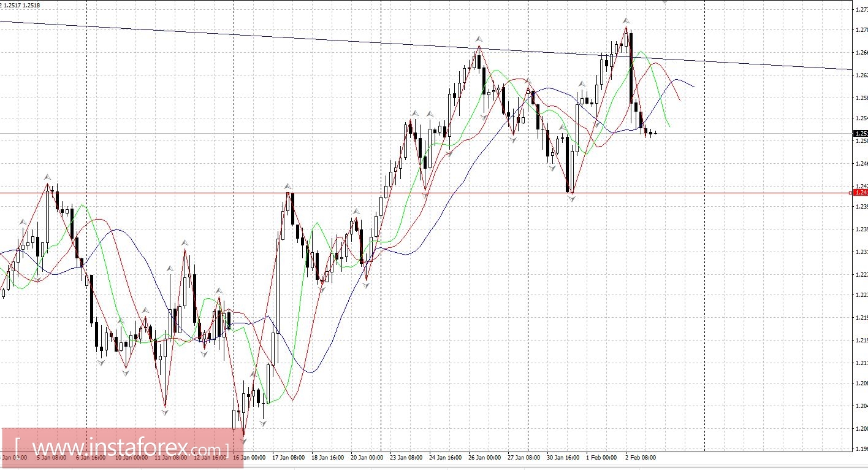Screen dimensions: 868x470
Task: Select the dark descending trendline
Action: (x=426, y=45)
